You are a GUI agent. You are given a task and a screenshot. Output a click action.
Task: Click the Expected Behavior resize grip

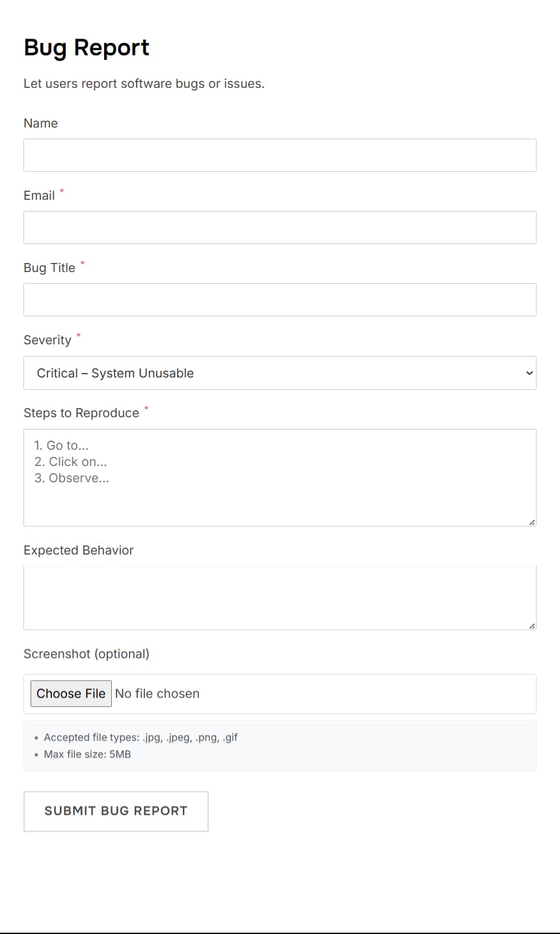[532, 625]
